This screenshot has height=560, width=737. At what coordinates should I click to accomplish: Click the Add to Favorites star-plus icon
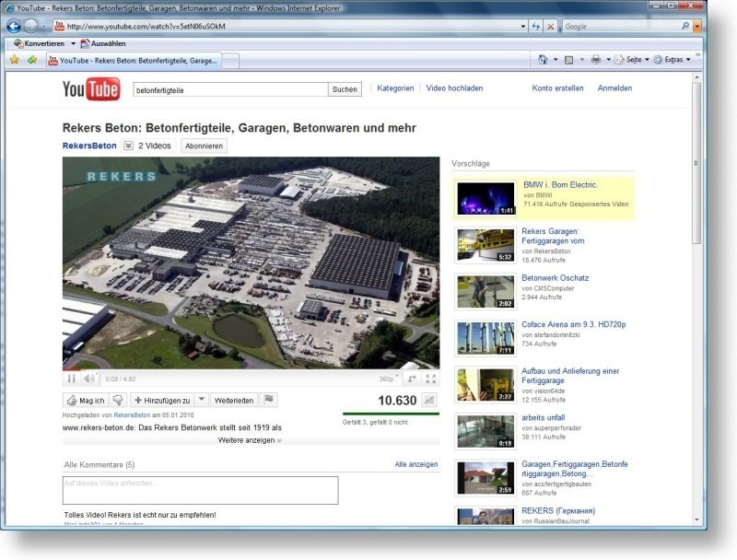32,60
